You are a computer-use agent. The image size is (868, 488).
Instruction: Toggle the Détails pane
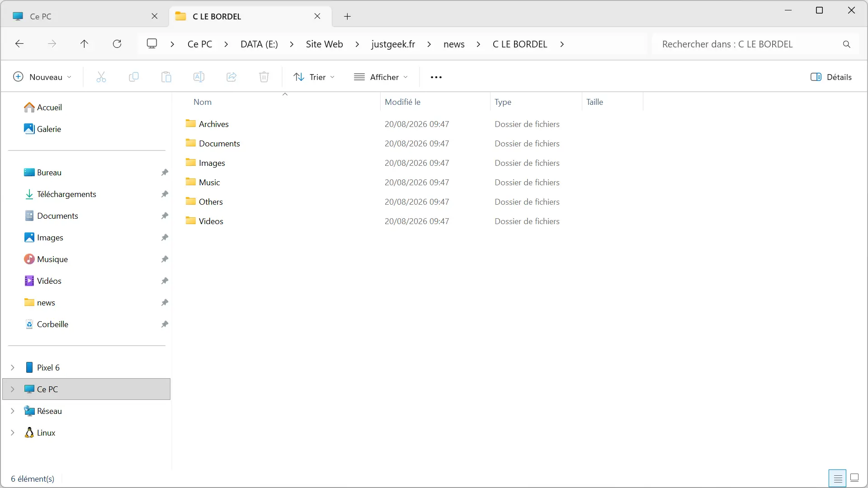click(831, 77)
